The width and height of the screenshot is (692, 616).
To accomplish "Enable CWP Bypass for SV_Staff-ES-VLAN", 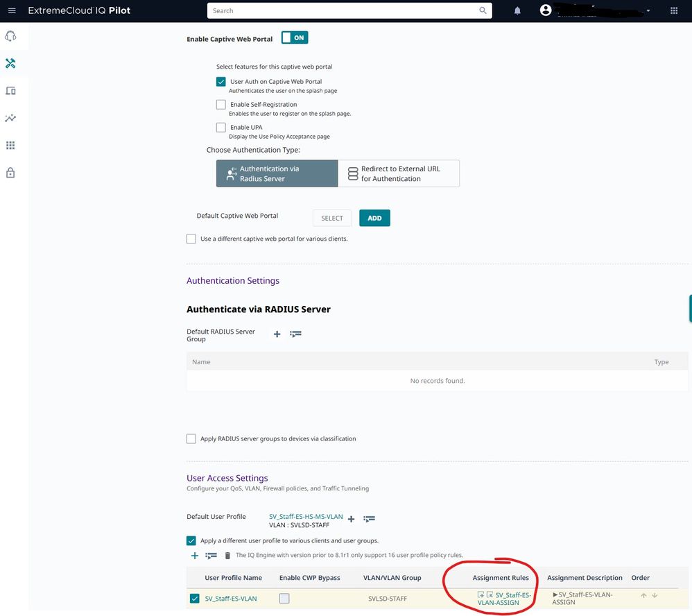I will point(284,599).
